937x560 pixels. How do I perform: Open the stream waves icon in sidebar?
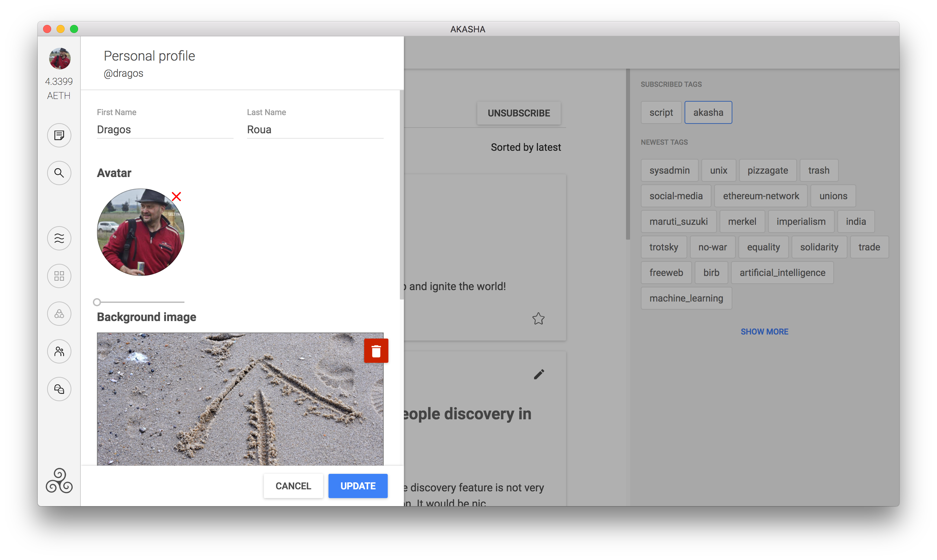click(59, 238)
